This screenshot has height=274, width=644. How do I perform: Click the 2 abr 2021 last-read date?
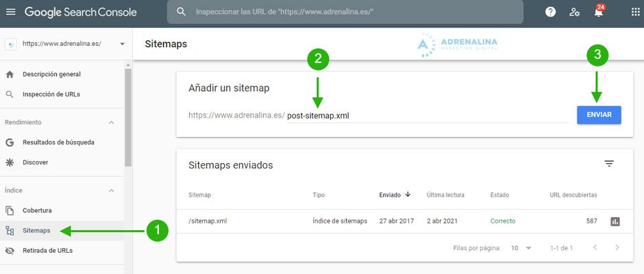click(x=443, y=221)
